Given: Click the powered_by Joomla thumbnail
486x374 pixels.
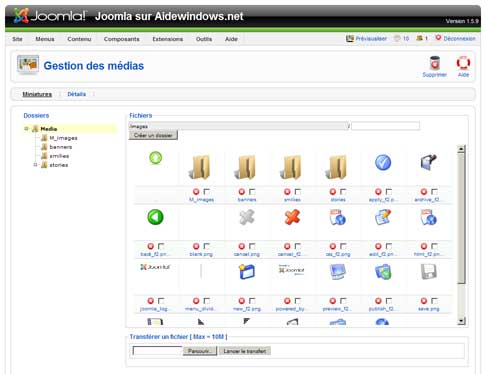Looking at the screenshot, I should pos(292,270).
